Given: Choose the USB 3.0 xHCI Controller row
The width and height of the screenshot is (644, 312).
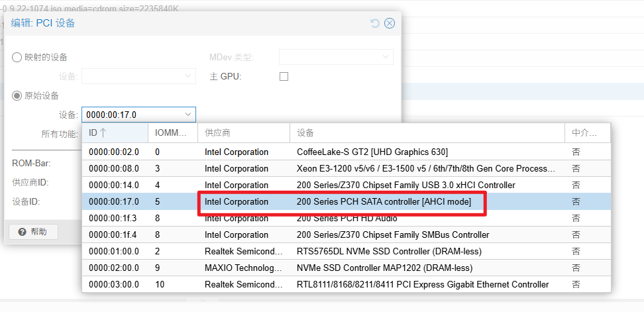Looking at the screenshot, I should tap(405, 185).
